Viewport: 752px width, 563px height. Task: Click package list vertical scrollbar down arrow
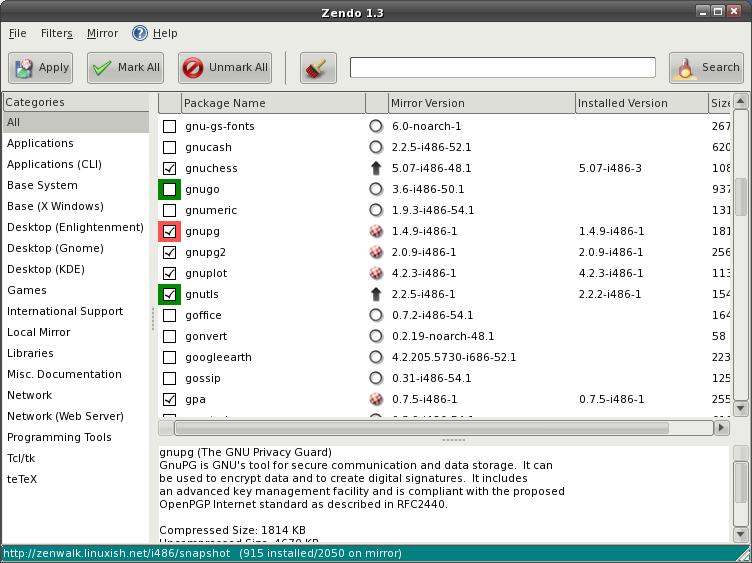coord(740,409)
